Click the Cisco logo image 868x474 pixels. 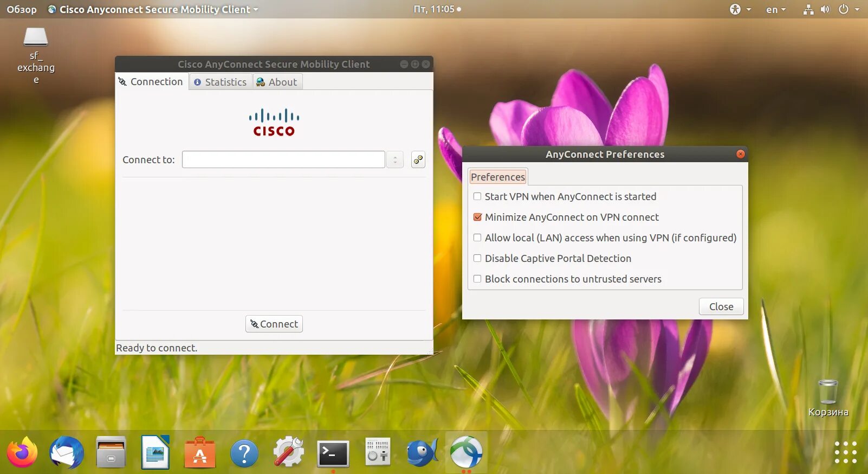[274, 123]
